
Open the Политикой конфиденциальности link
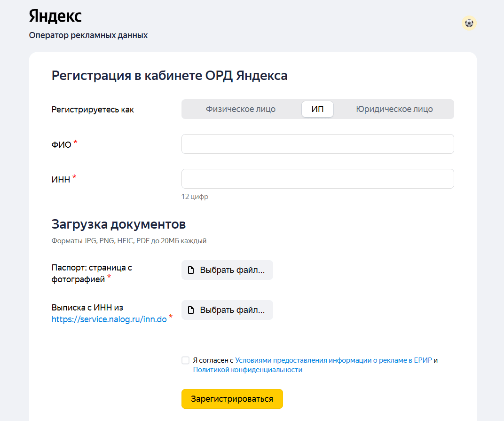(247, 370)
